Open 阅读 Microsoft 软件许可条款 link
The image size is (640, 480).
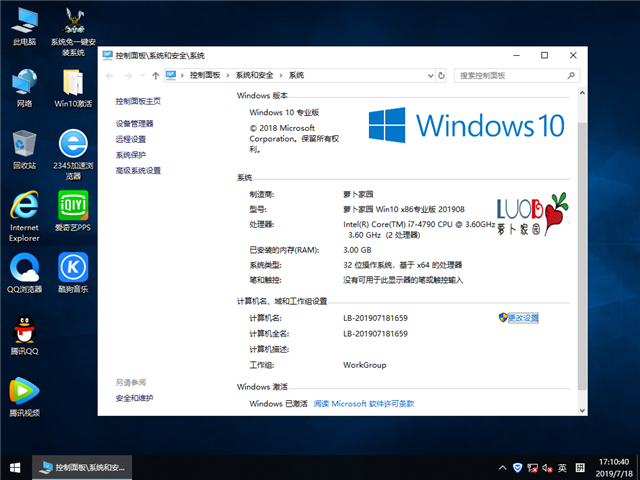click(363, 404)
